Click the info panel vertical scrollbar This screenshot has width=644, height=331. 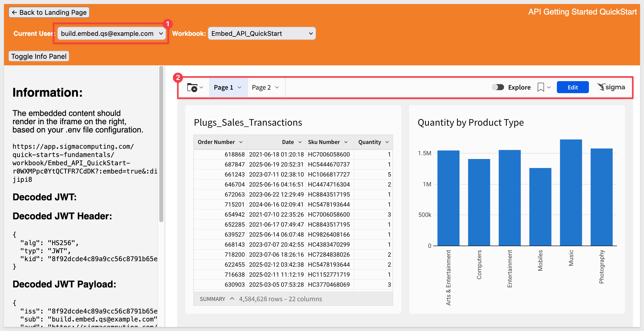coord(161,144)
